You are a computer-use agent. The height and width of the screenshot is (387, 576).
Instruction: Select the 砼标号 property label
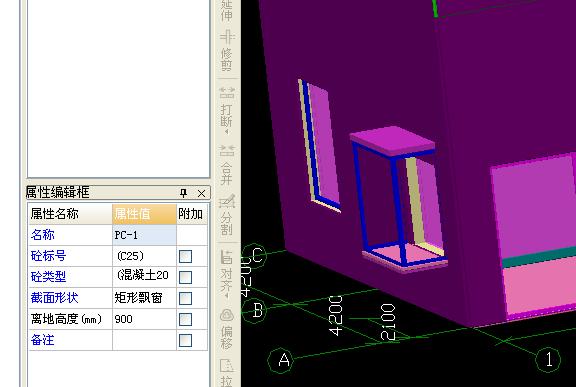[x=48, y=256]
